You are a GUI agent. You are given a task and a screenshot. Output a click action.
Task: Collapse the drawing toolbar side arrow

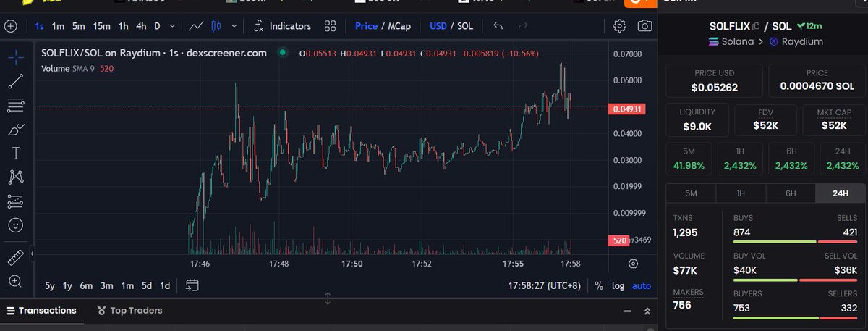click(33, 255)
